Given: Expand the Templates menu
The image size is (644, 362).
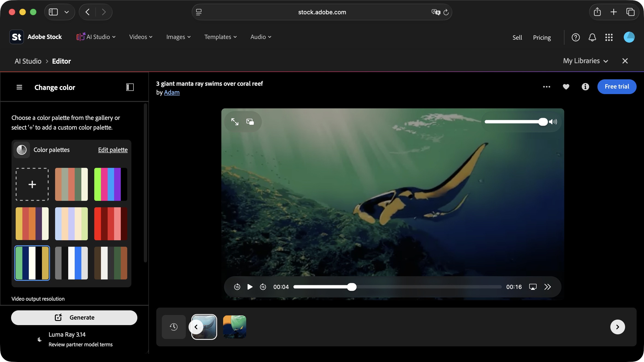Looking at the screenshot, I should 221,37.
